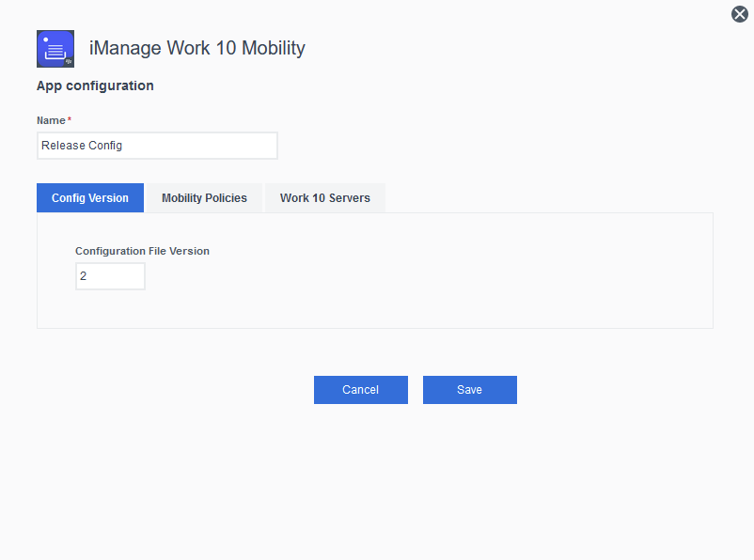Click the red required asterisk beside Name
The width and height of the screenshot is (754, 560).
click(70, 119)
